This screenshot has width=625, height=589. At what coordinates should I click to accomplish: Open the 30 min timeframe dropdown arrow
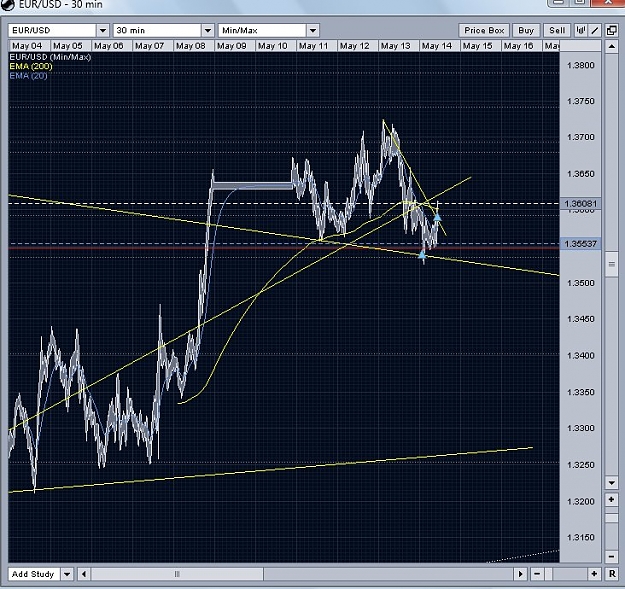click(208, 30)
